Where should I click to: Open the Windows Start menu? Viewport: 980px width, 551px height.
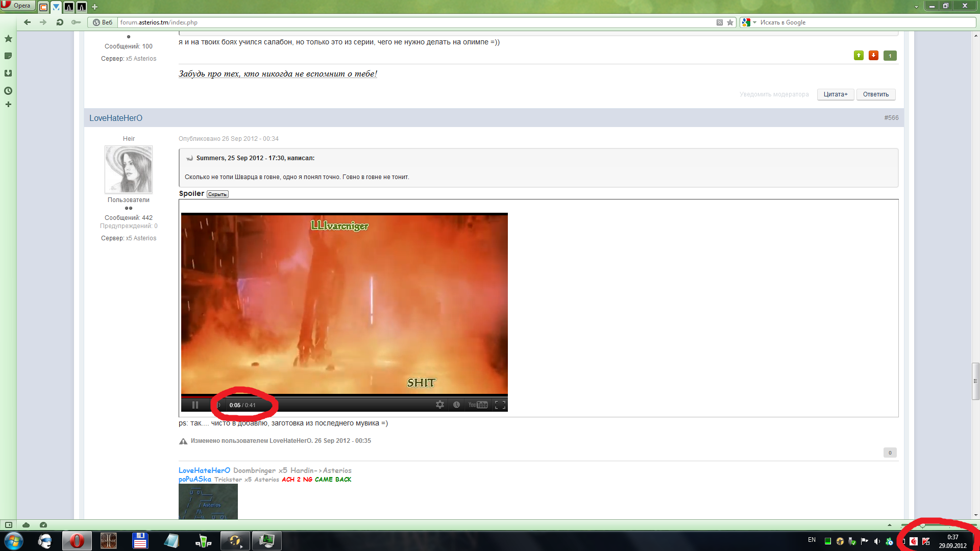[14, 541]
